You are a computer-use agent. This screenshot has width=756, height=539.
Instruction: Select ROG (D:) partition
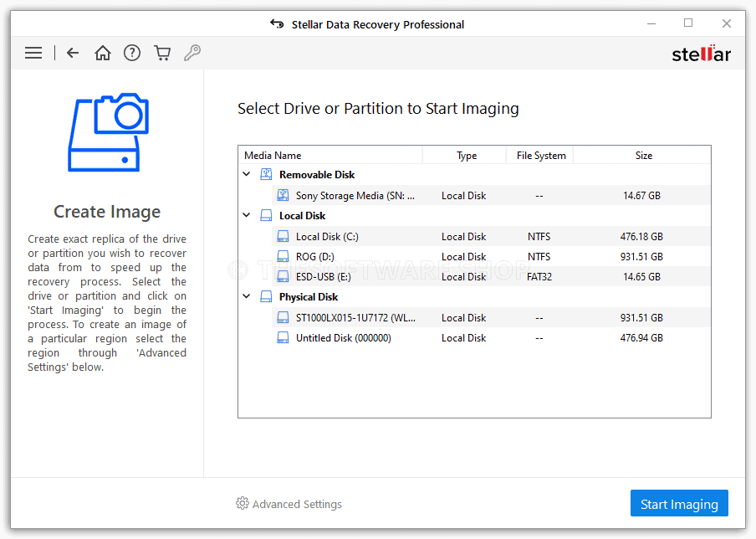(491, 257)
